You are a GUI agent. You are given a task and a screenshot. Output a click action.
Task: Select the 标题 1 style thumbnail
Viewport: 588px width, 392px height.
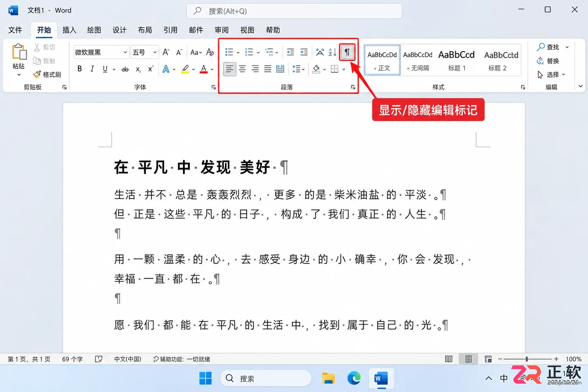click(457, 60)
